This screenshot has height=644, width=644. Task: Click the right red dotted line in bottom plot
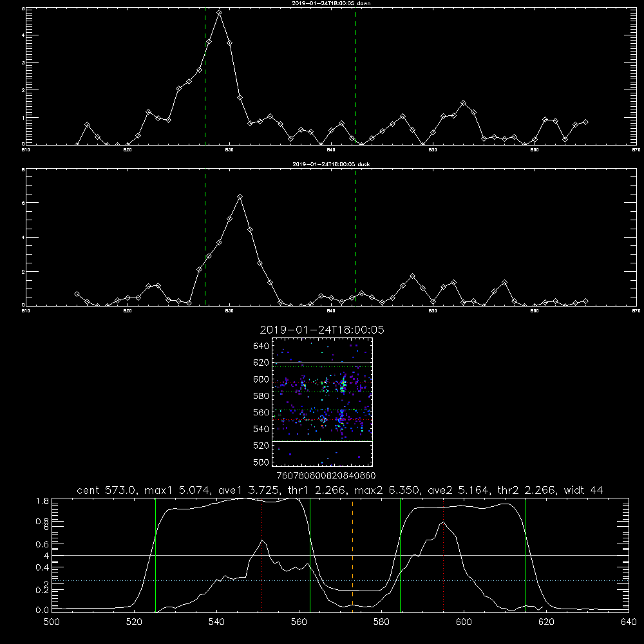tap(443, 555)
